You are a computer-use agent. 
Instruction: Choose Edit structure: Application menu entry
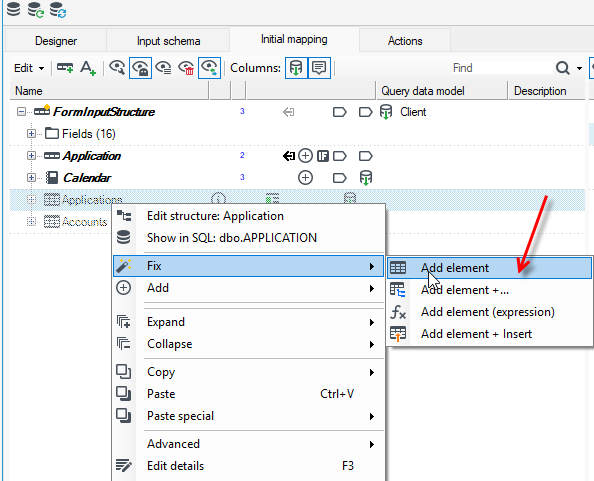tap(249, 216)
